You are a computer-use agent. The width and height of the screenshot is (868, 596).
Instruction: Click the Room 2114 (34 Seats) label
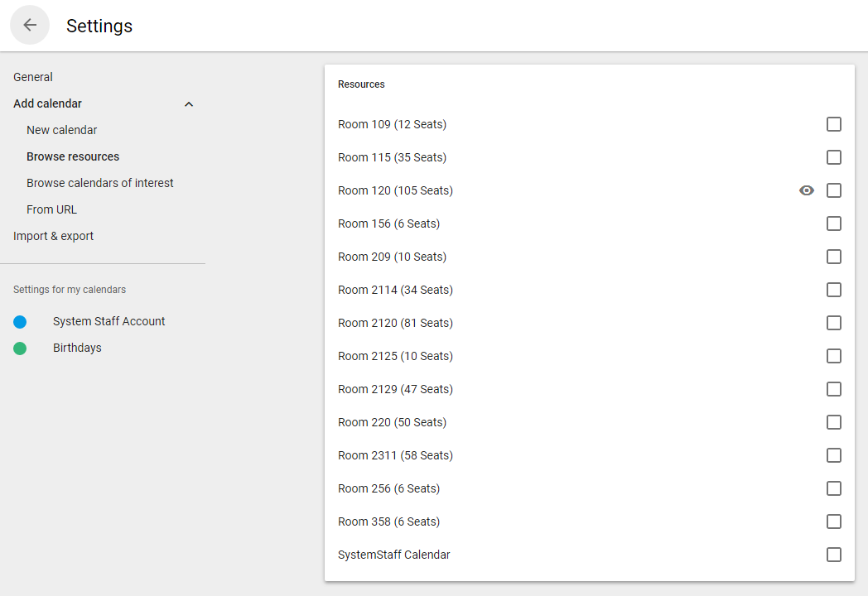(x=395, y=291)
